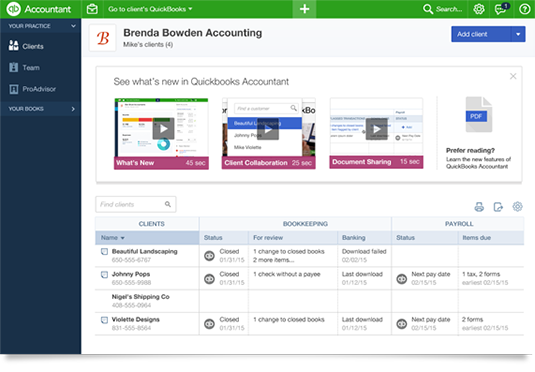Print the client list
Screen dimensions: 535x372
click(479, 206)
